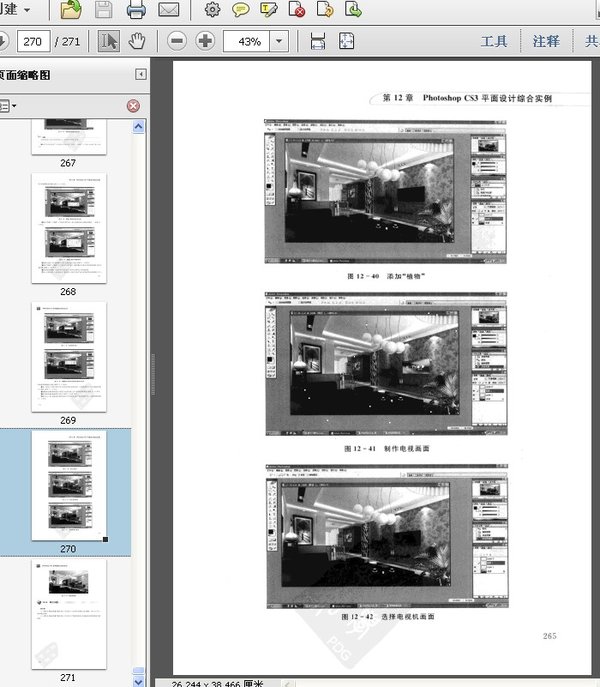The height and width of the screenshot is (687, 600).
Task: Click the open file folder icon
Action: point(70,11)
